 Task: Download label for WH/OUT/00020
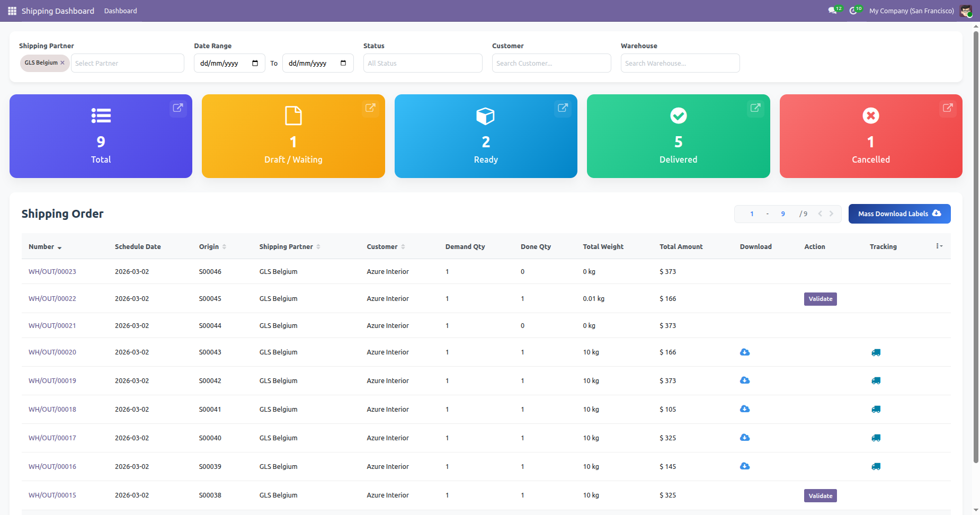pyautogui.click(x=745, y=352)
